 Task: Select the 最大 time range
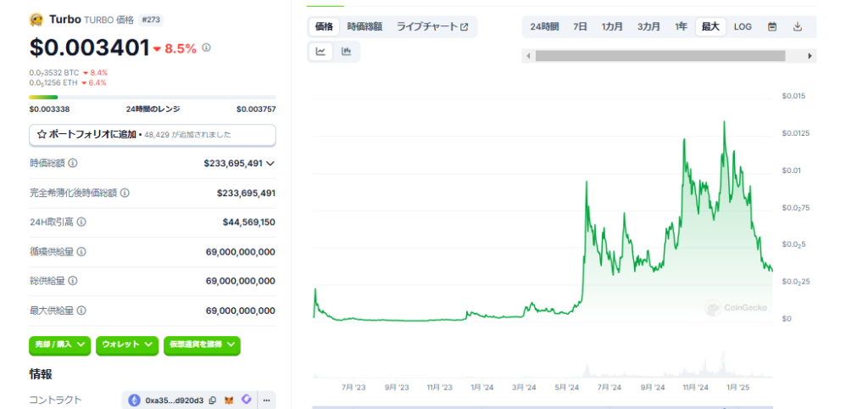(710, 27)
